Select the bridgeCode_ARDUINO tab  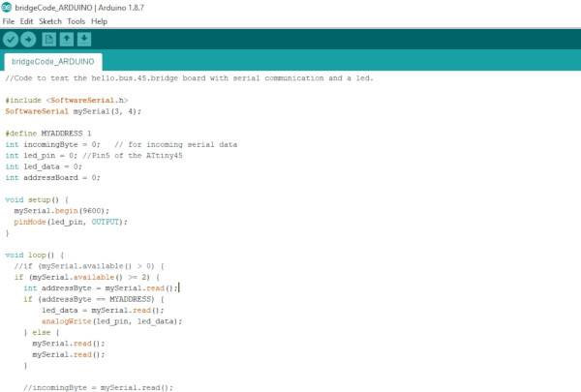[x=53, y=62]
